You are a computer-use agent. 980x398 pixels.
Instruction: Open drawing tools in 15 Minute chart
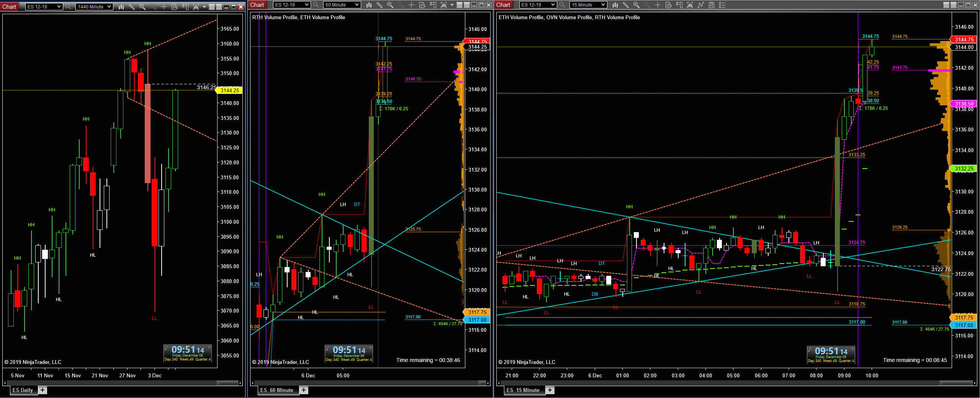626,5
